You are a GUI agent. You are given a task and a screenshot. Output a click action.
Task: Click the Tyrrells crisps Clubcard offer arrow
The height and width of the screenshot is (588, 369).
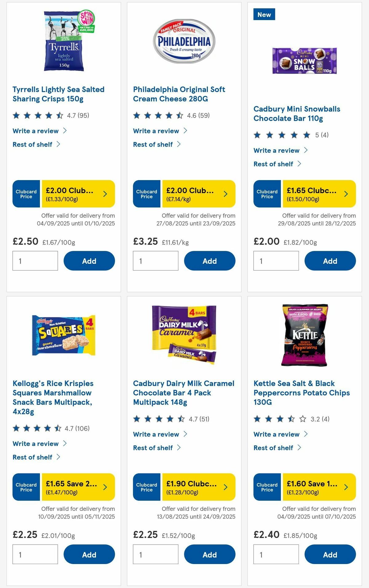[105, 194]
